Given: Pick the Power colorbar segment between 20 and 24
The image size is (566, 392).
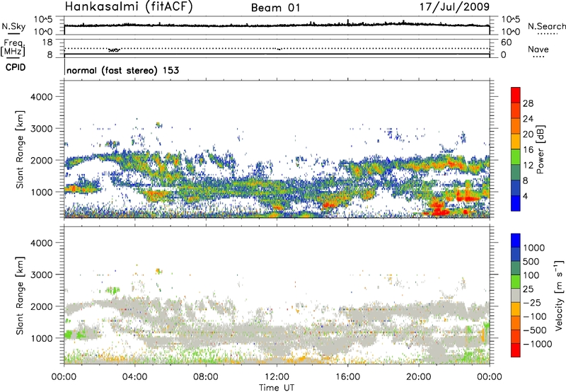Looking at the screenshot, I should click(x=516, y=126).
